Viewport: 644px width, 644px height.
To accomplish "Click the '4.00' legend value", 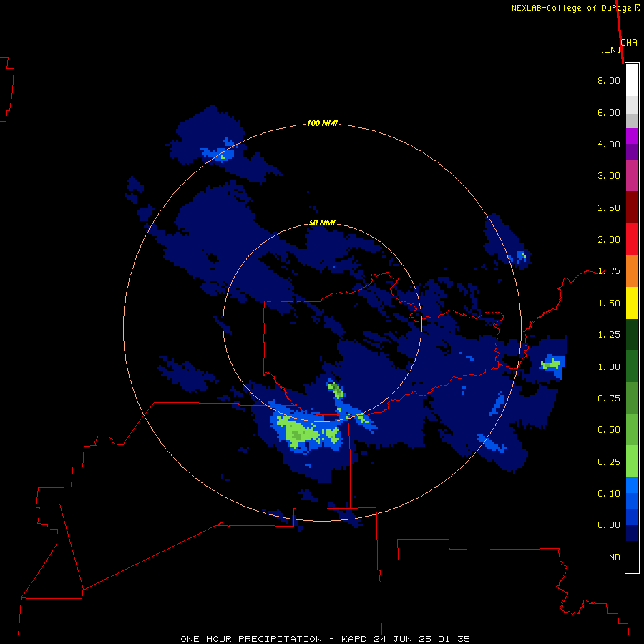I will (x=609, y=144).
